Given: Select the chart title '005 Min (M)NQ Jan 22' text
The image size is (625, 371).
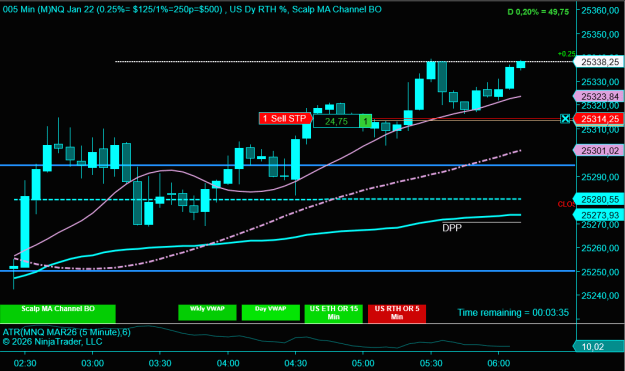Looking at the screenshot, I should (x=48, y=9).
